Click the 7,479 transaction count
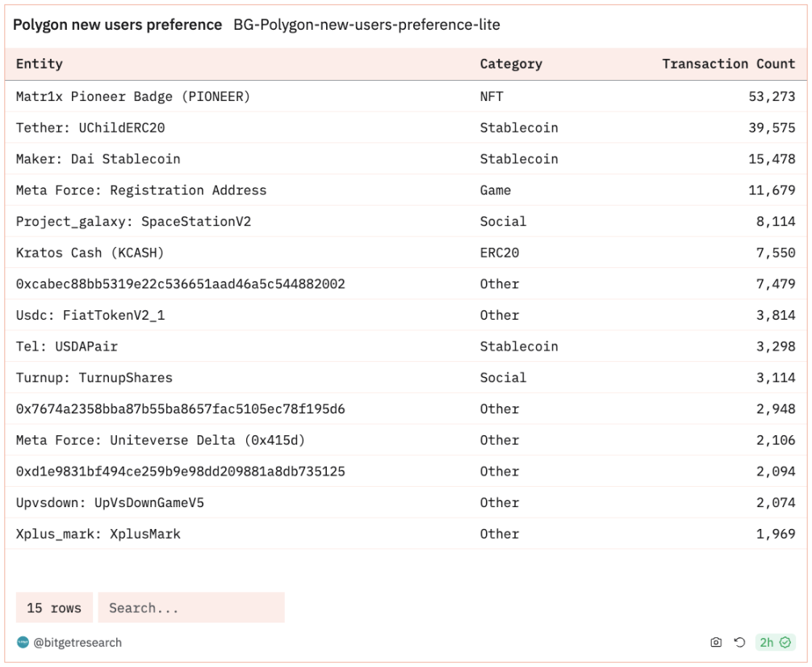The image size is (812, 667). coord(776,284)
